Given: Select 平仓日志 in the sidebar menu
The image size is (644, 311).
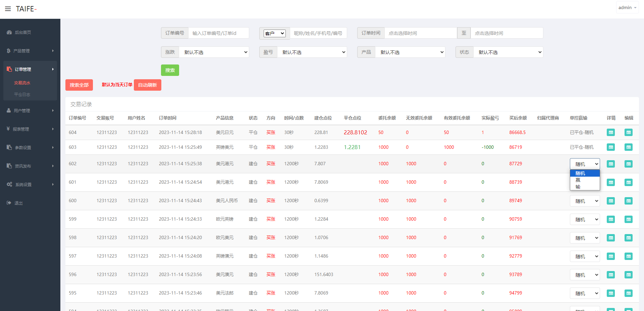Looking at the screenshot, I should point(22,94).
